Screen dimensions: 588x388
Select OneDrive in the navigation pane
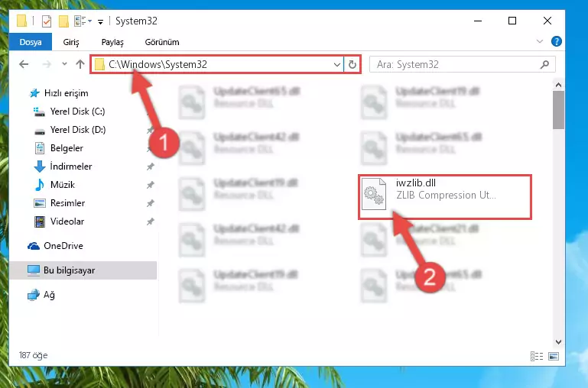point(63,246)
